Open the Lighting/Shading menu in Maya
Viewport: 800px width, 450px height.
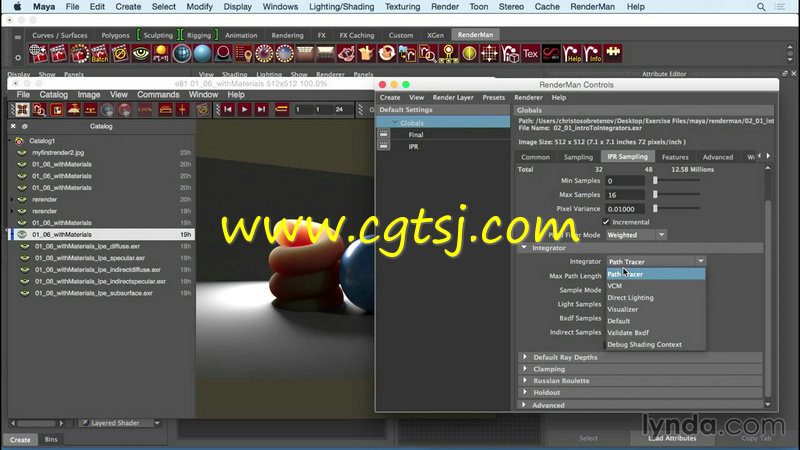point(341,7)
